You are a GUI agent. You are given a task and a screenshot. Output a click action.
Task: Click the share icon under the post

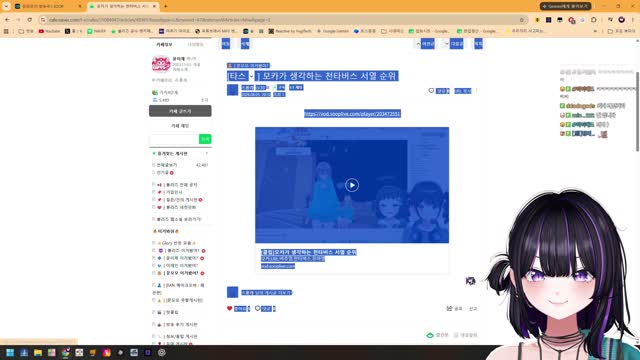pos(449,309)
